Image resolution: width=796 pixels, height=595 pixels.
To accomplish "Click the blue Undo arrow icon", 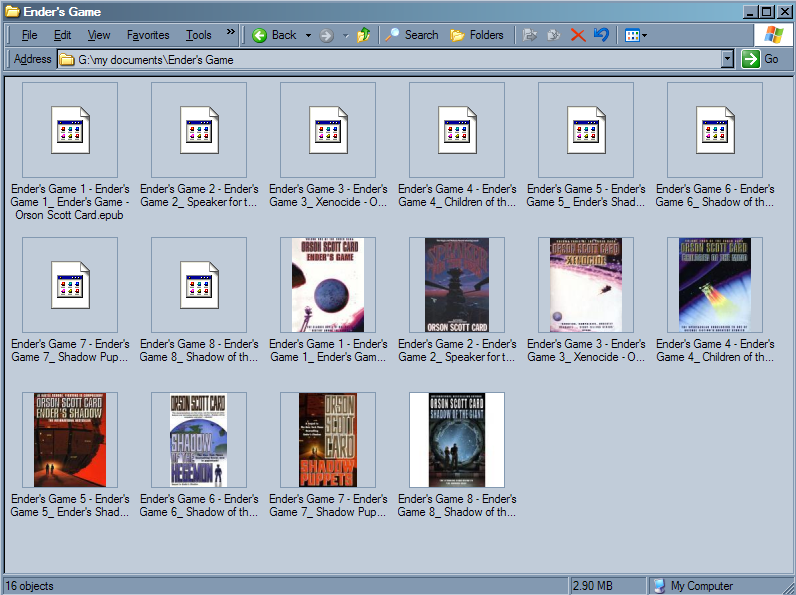I will (601, 35).
